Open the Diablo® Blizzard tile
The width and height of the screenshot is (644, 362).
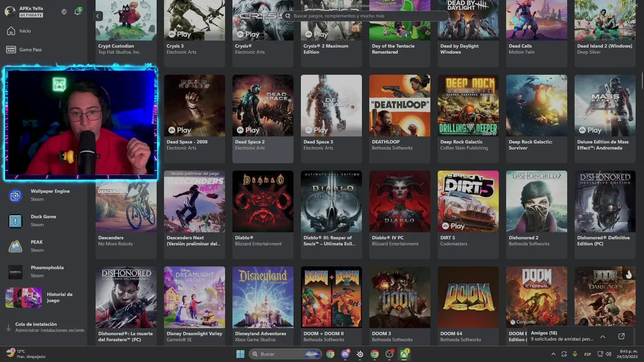point(263,215)
